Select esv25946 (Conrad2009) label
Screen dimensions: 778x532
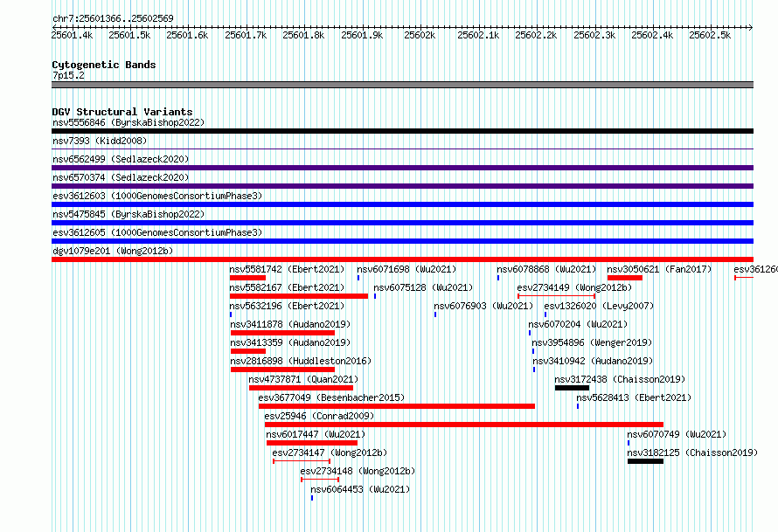319,416
